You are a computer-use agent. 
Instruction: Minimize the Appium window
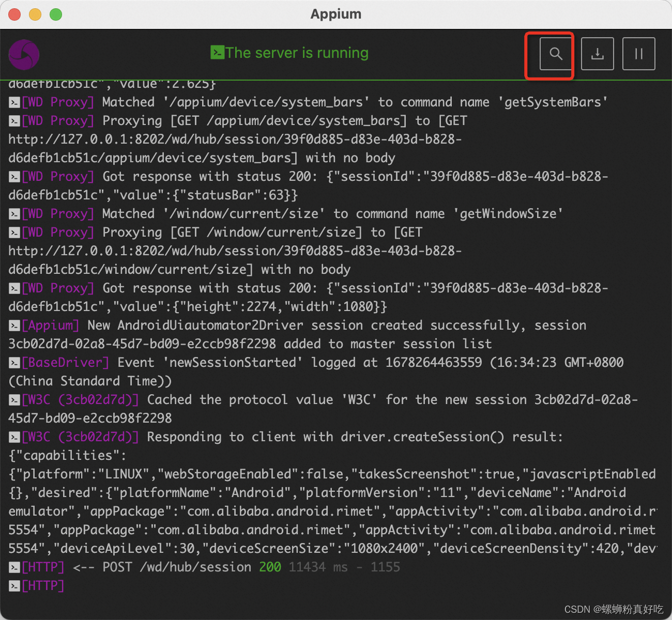click(35, 14)
